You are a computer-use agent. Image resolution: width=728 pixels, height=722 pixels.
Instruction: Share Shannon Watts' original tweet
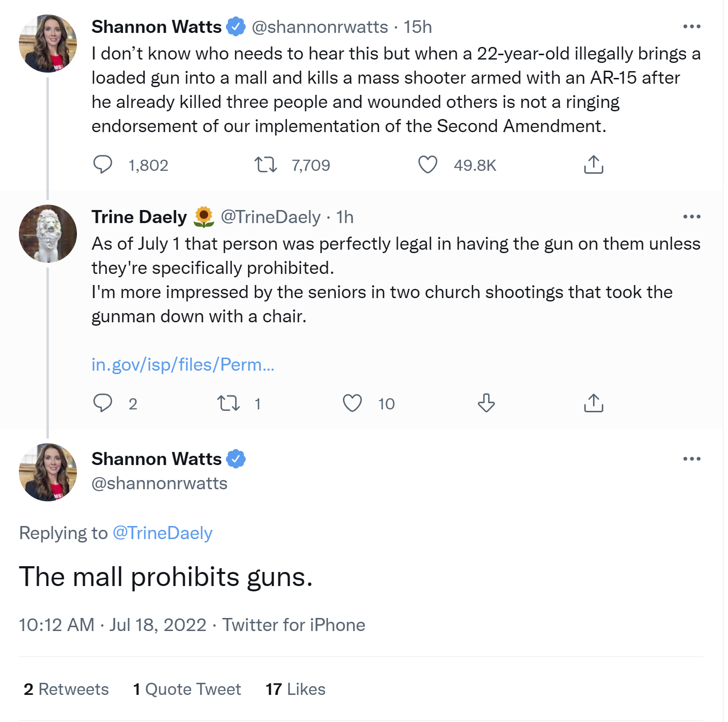coord(594,165)
